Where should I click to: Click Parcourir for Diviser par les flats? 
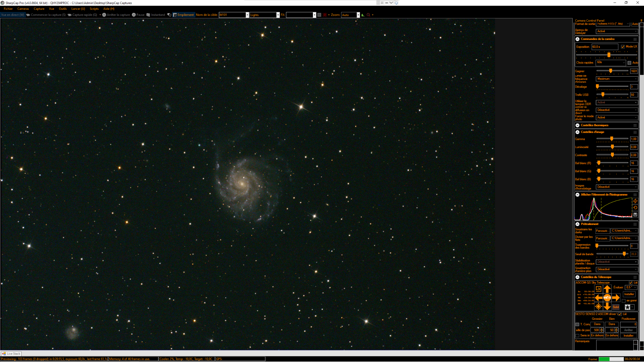pos(602,239)
